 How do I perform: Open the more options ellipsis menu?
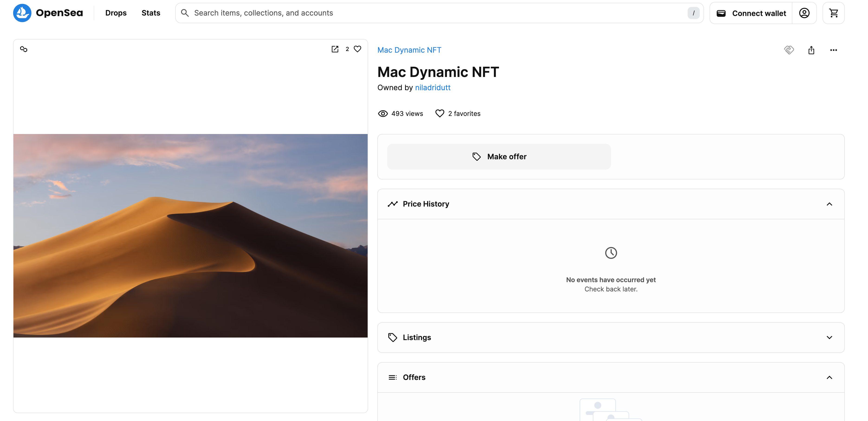[834, 50]
